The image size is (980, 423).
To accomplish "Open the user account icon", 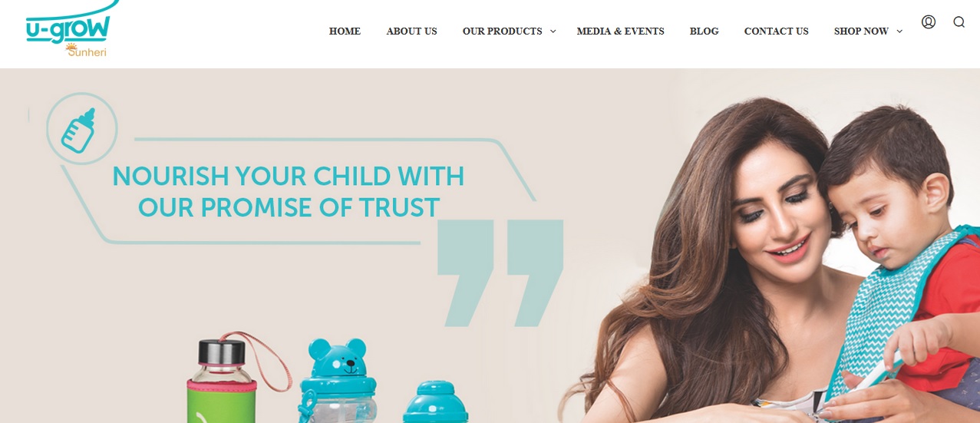I will (x=929, y=22).
